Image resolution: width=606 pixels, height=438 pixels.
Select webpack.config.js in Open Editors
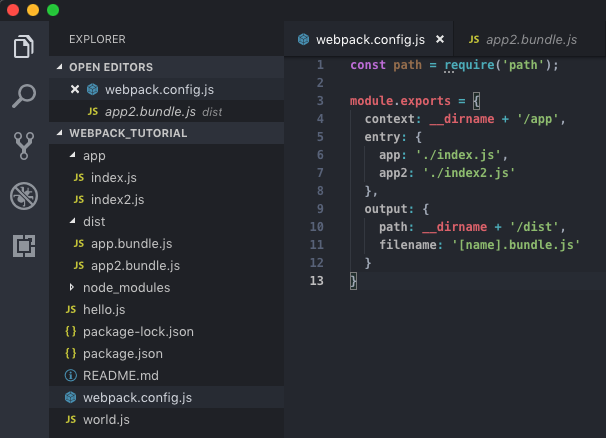(167, 89)
